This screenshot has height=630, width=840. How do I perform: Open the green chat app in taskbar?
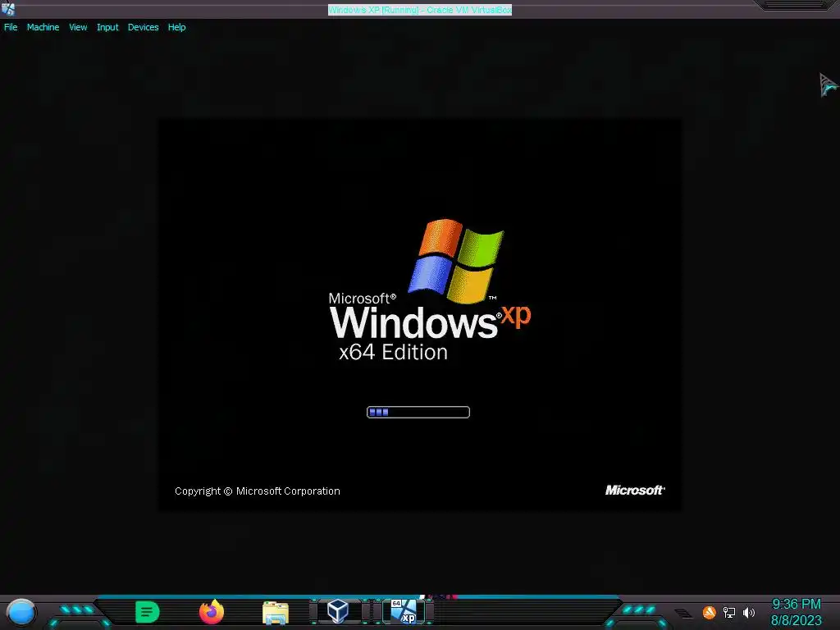(x=148, y=612)
